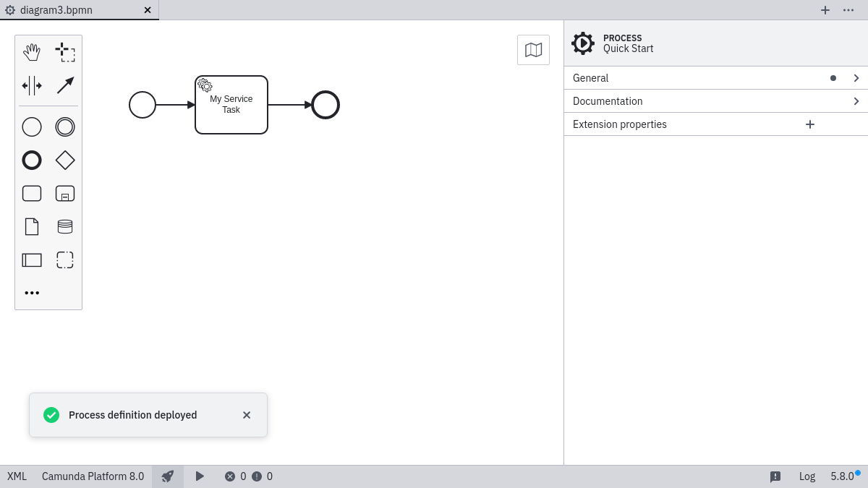This screenshot has width=868, height=488.
Task: Toggle the XML view
Action: 17,476
